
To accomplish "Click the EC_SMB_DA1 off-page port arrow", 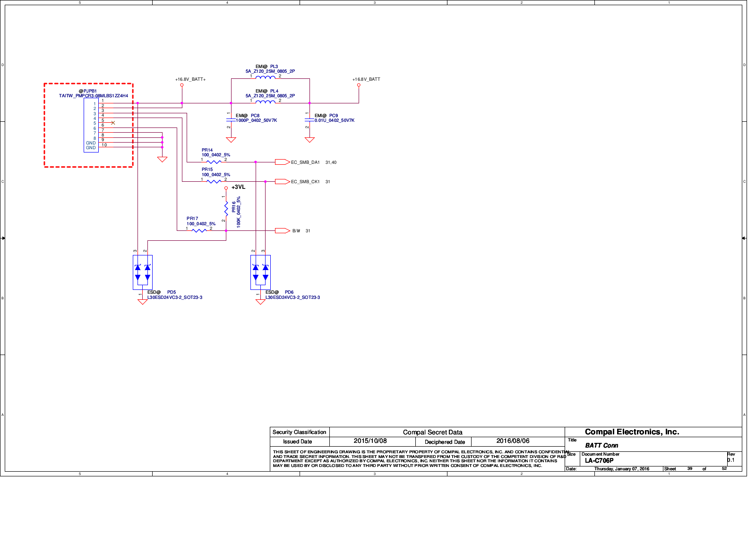I will (282, 162).
